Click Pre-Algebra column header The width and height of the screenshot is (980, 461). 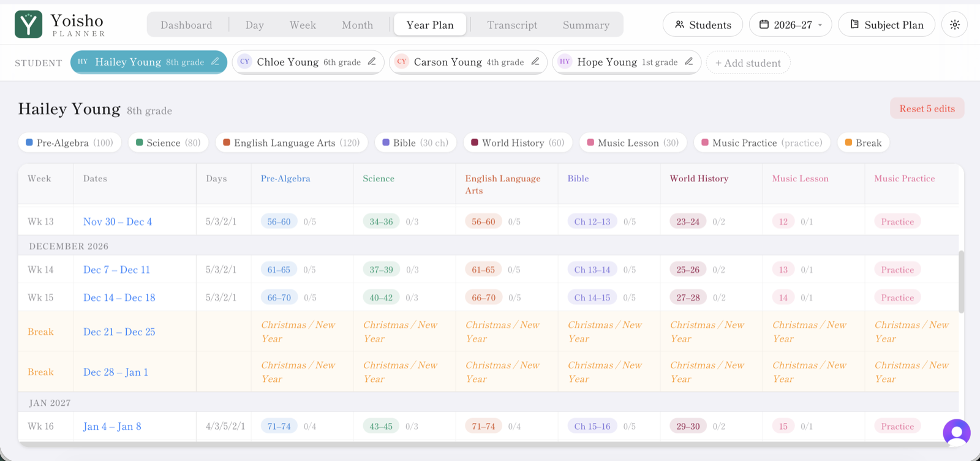click(x=285, y=178)
